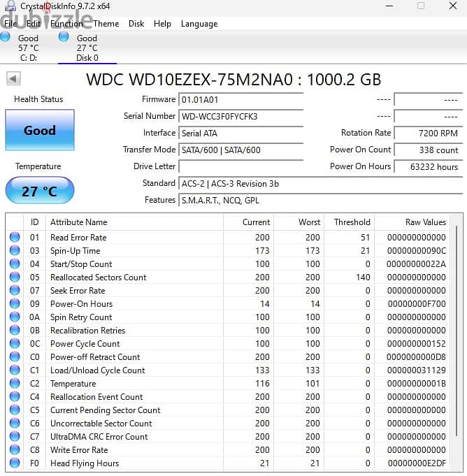Viewport: 467px width, 476px height.
Task: Click the Good health status button
Action: coord(40,130)
